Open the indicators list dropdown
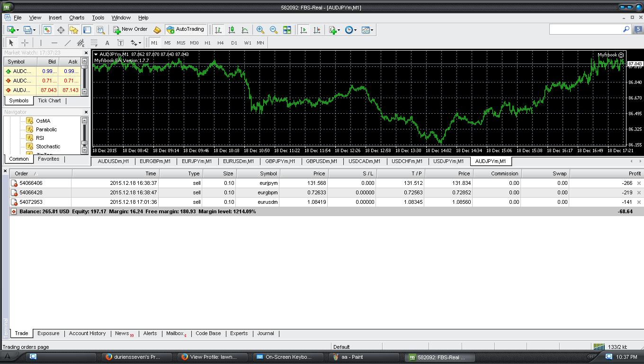The height and width of the screenshot is (364, 644). pyautogui.click(x=334, y=30)
